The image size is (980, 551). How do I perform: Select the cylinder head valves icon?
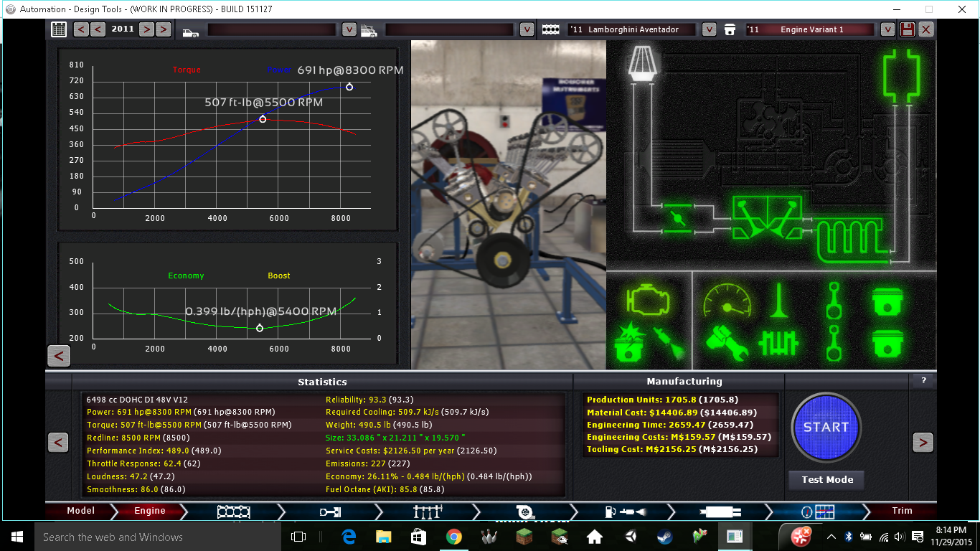point(767,217)
